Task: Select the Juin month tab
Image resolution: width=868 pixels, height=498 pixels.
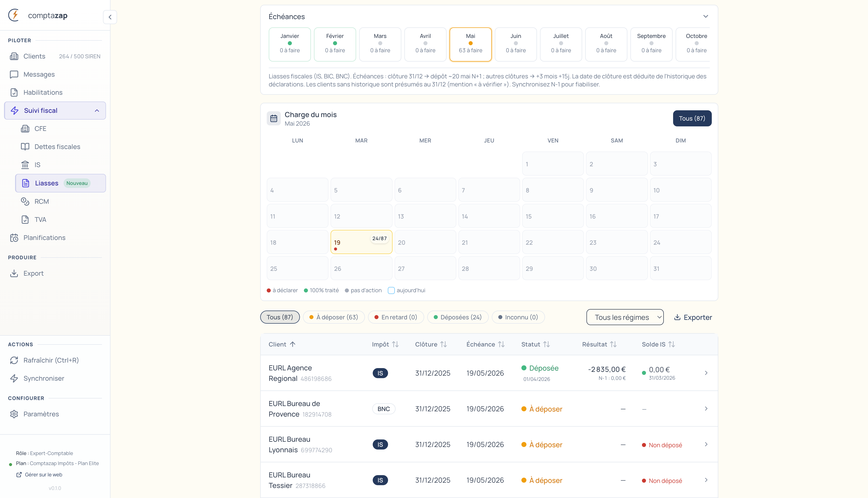Action: [x=515, y=44]
